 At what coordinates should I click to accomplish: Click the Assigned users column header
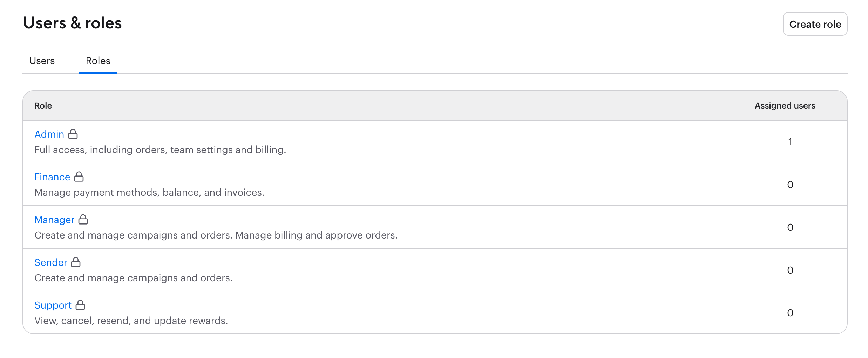point(785,106)
